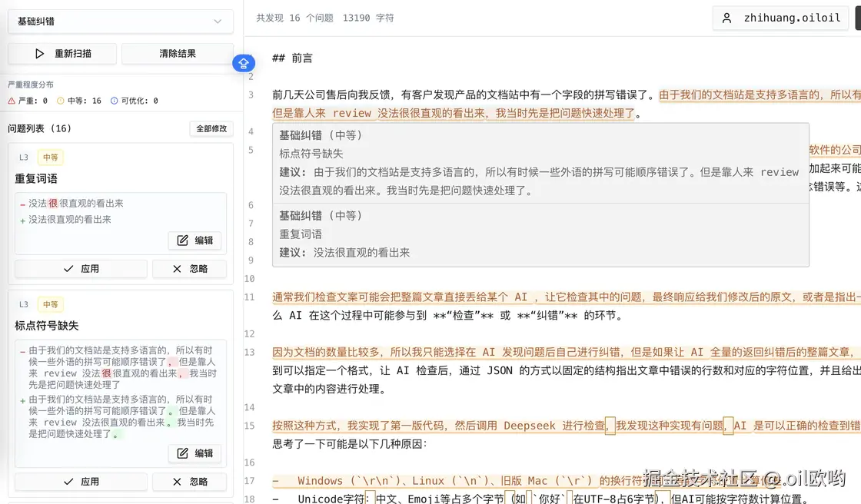861x504 pixels.
Task: Click the user avatar icon beside zhihuang.oiloil
Action: [x=726, y=18]
